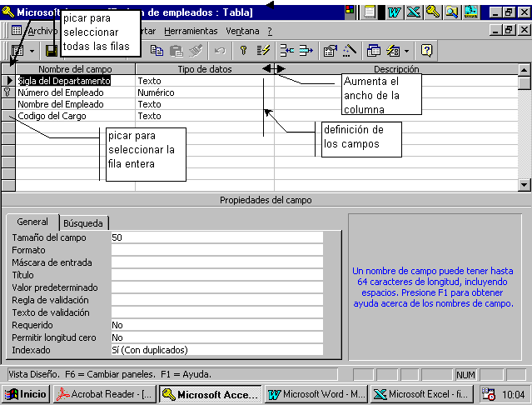Click the table control-menu icon beside Archivo

pos(17,31)
